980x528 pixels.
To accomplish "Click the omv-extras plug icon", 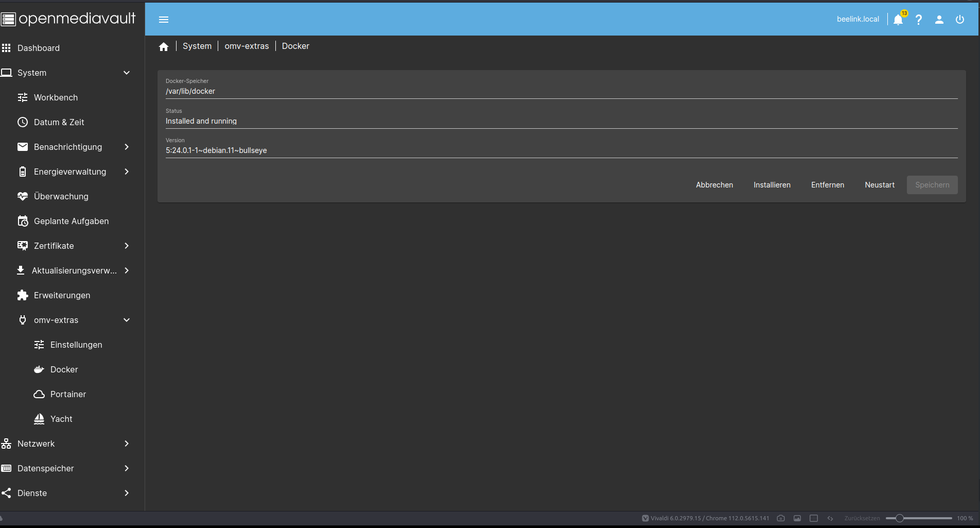I will (x=23, y=320).
